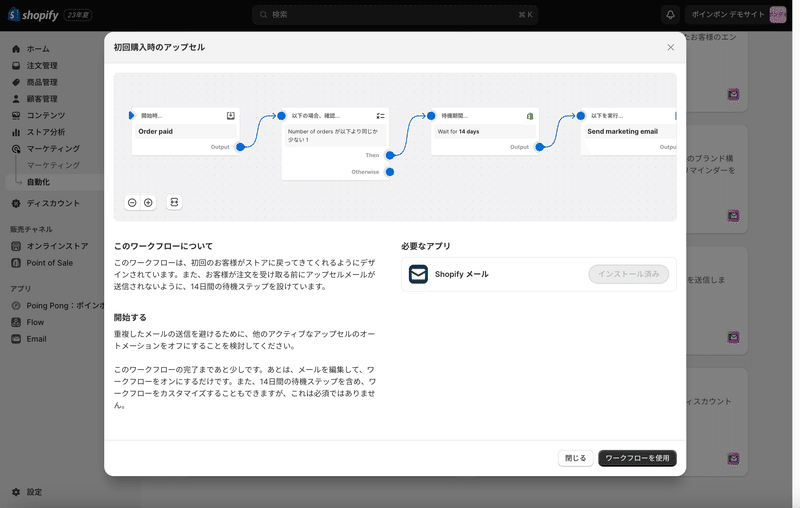
Task: Select the Order paid trigger node
Action: point(185,131)
